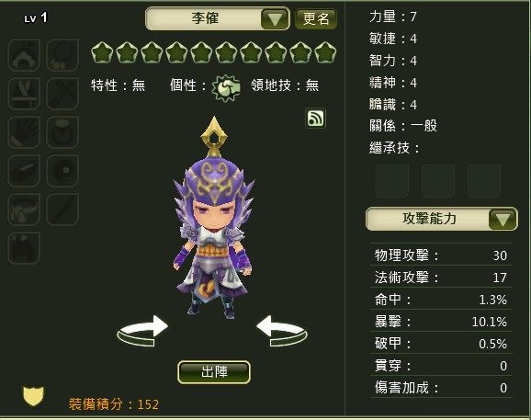Select the helmet equipment slot
Screen dimensions: 531x420
pos(24,54)
